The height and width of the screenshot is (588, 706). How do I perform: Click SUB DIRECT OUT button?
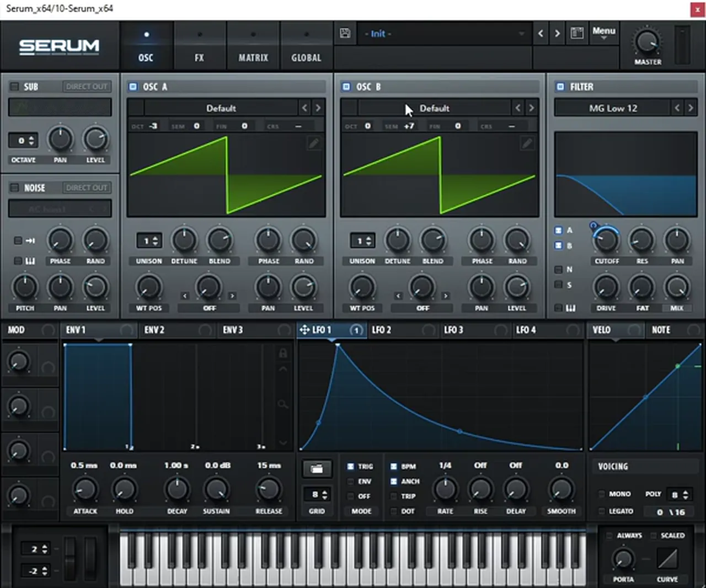[87, 87]
